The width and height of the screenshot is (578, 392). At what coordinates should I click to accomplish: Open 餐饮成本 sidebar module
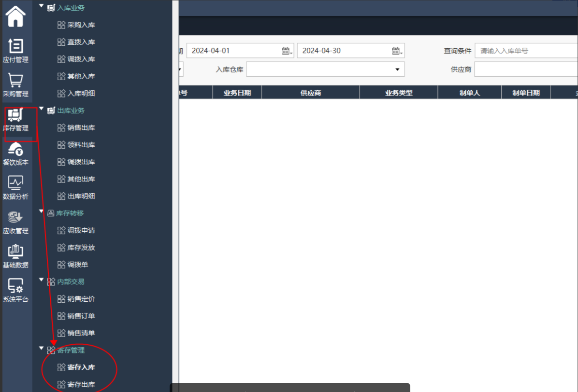coord(15,154)
